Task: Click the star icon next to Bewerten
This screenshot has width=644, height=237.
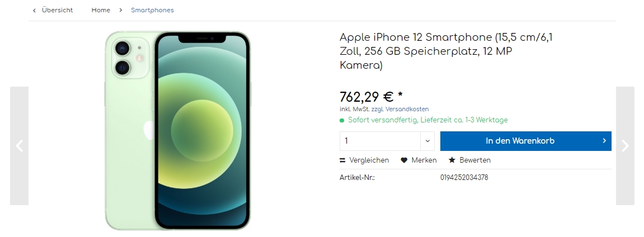Action: 452,160
